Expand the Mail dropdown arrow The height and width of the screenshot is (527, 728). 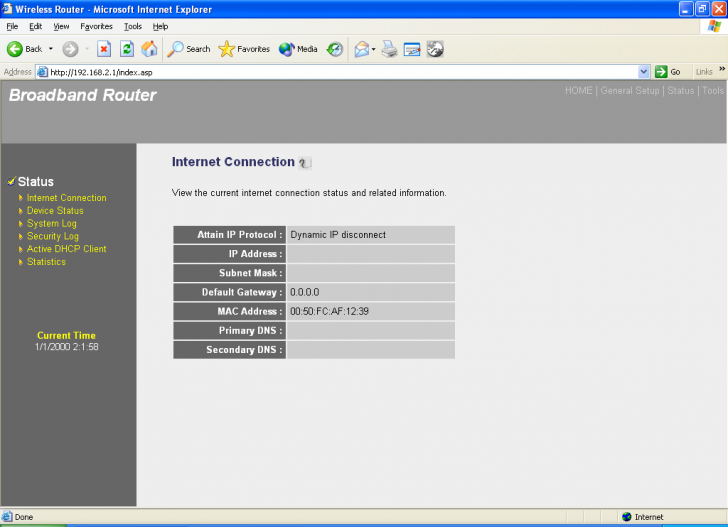373,49
